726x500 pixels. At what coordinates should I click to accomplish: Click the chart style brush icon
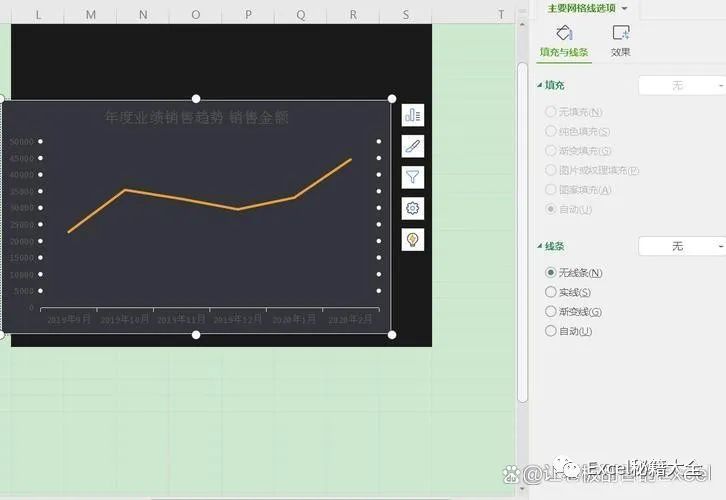tap(413, 146)
